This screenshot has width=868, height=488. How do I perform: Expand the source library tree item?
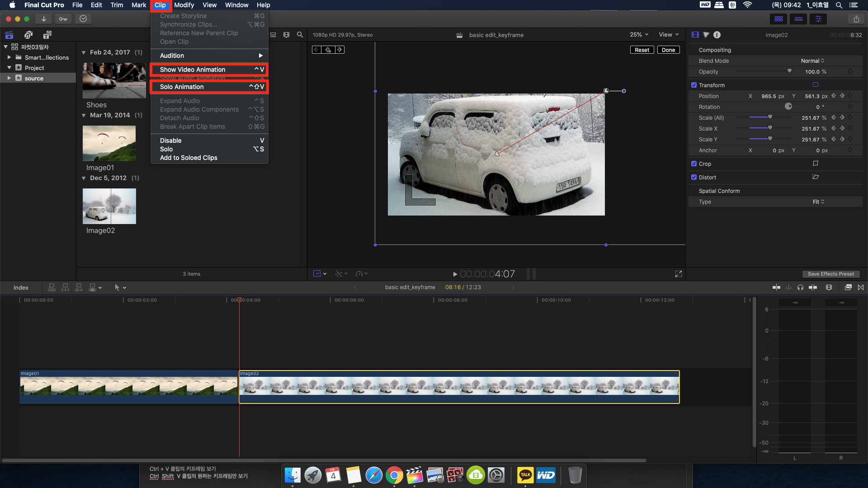9,78
